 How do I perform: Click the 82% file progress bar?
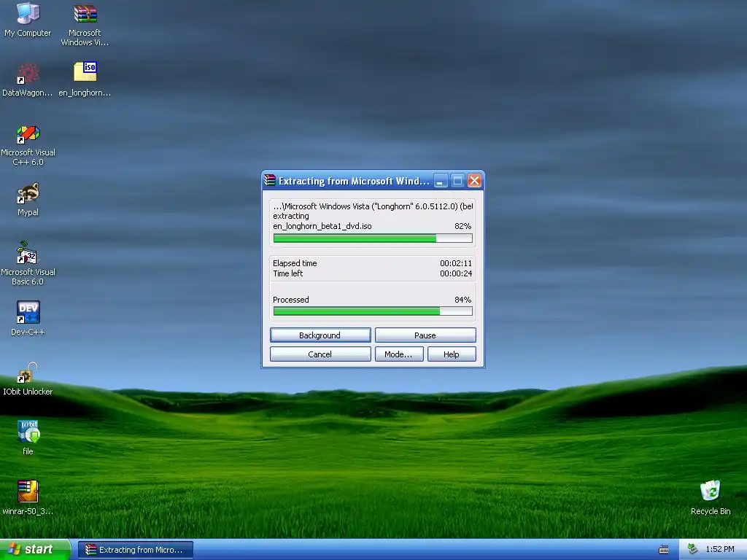[x=373, y=238]
